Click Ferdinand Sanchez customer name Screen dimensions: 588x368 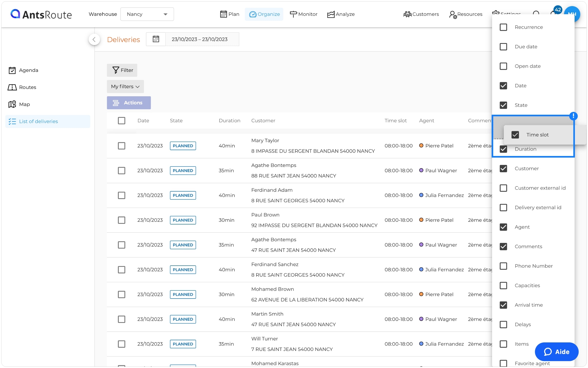pyautogui.click(x=275, y=264)
